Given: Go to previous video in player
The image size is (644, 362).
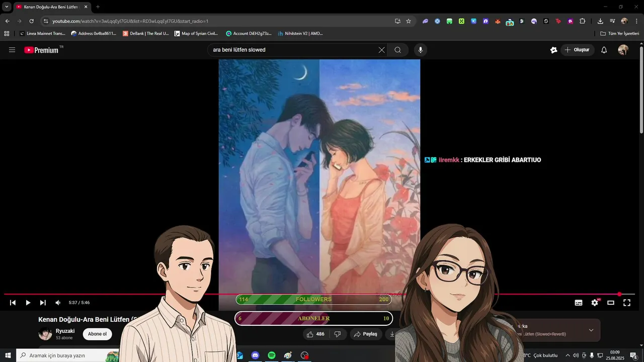Looking at the screenshot, I should 13,303.
